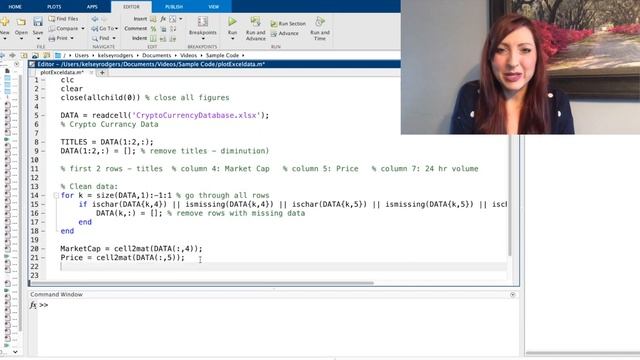Open the VIEW ribbon tab
Viewport: 640px width, 360px height.
tap(213, 7)
